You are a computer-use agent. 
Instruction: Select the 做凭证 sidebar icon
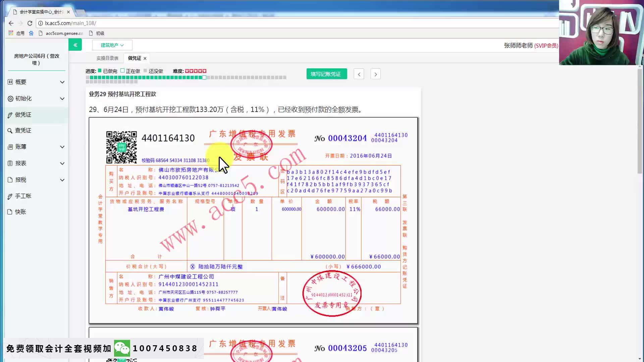10,114
